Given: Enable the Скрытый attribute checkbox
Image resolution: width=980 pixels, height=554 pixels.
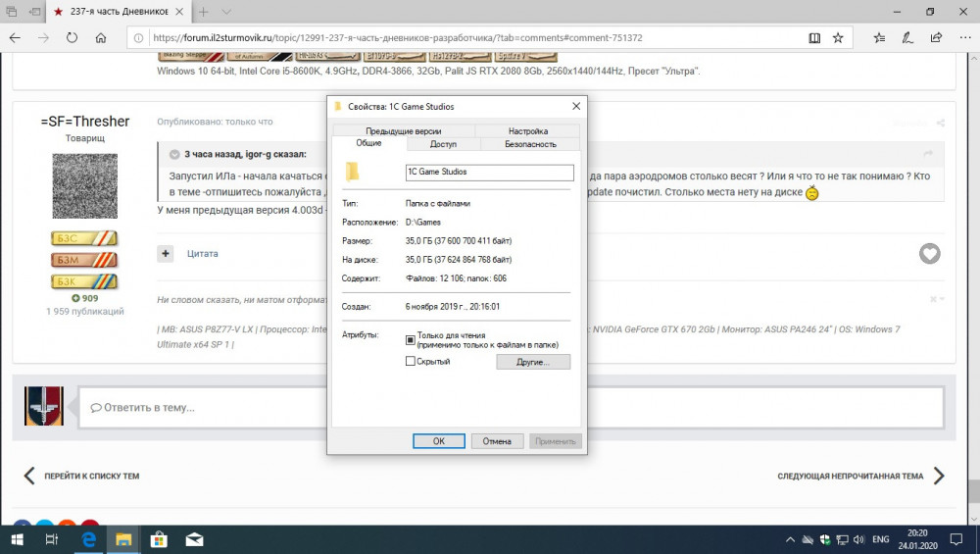Looking at the screenshot, I should [411, 362].
